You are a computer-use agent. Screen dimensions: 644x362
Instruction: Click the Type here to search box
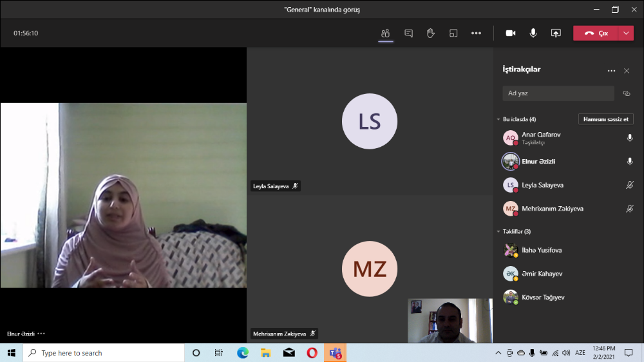(104, 353)
